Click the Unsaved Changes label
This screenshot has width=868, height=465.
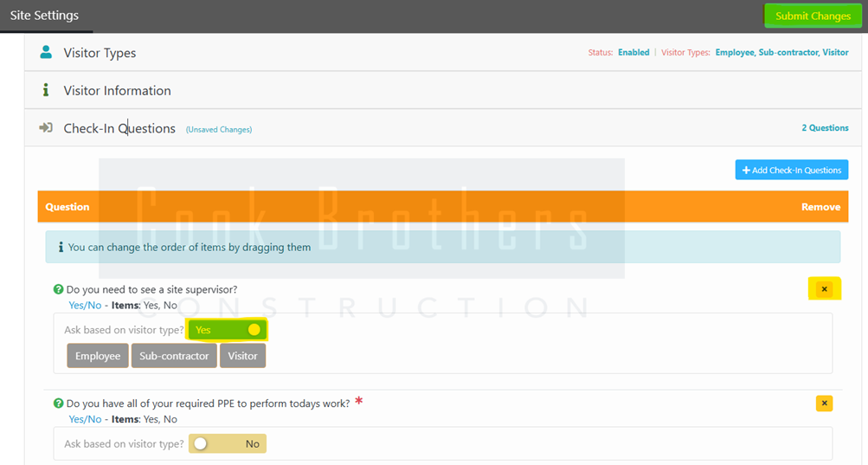(x=219, y=130)
